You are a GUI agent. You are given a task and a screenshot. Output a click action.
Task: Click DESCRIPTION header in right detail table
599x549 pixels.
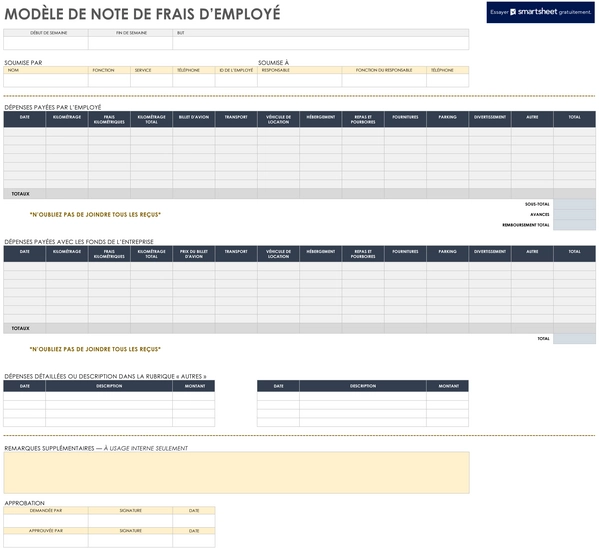pos(363,386)
